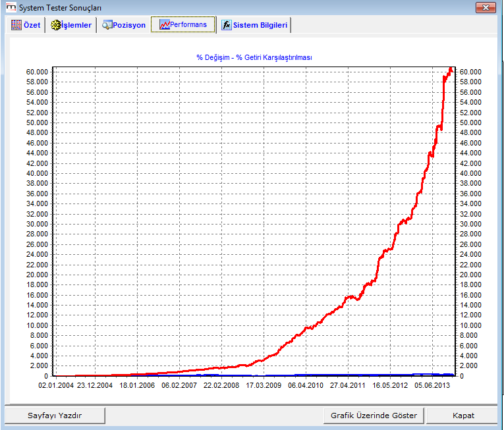Switch to the İşlemler tab

pos(71,25)
